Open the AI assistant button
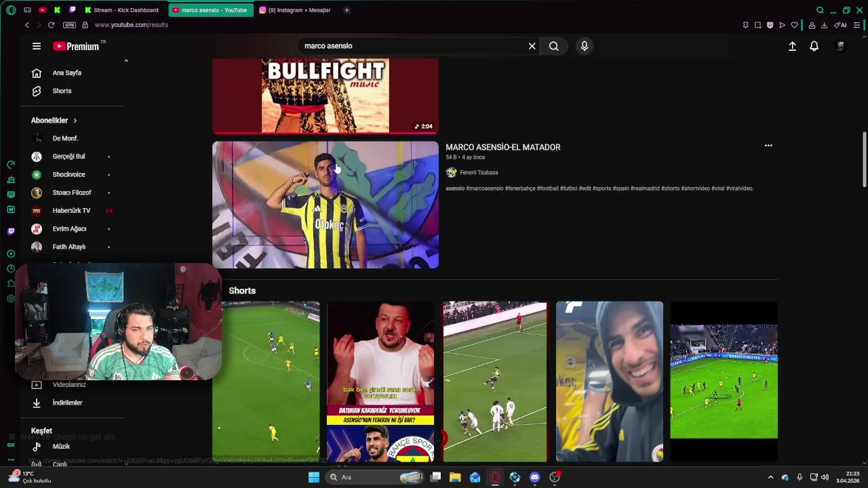 pos(840,25)
